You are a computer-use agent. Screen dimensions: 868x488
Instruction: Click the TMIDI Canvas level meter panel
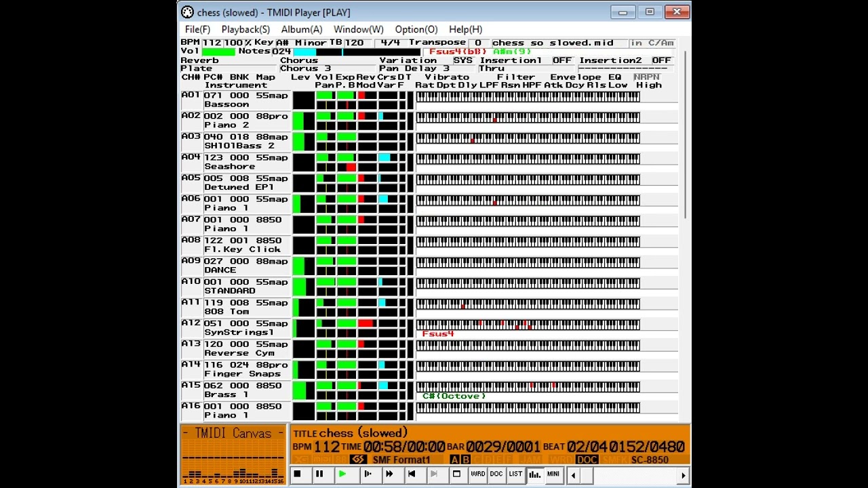pos(233,455)
